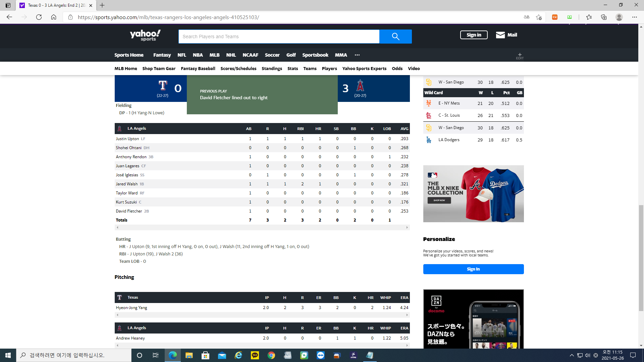Open browser Collections icon

tap(604, 17)
